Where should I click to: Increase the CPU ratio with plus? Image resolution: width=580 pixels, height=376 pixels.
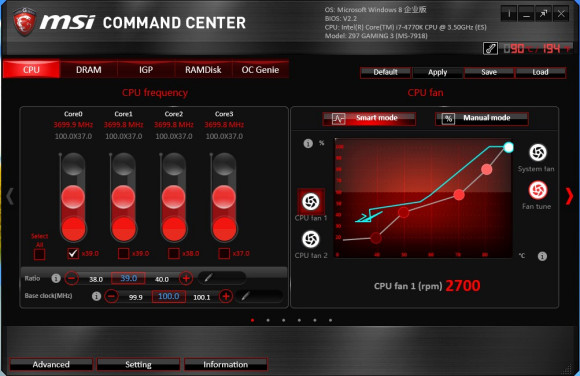coord(186,278)
